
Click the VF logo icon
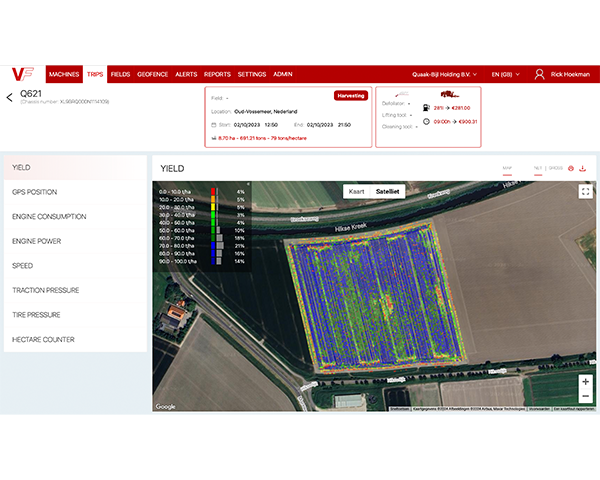click(x=23, y=74)
